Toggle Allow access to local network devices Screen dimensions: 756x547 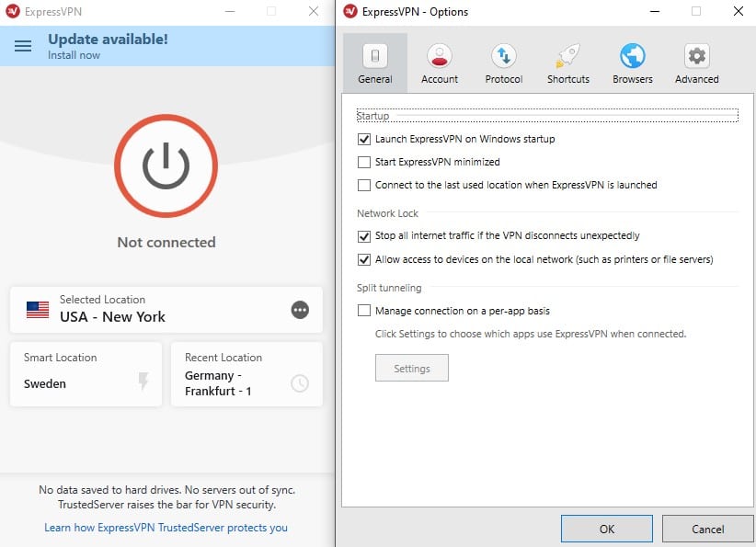364,260
